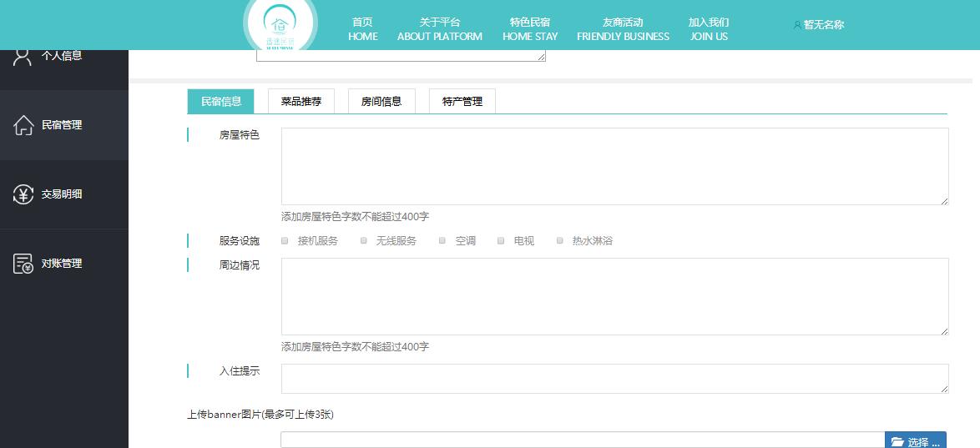Click into the 房屋特色 text area
The height and width of the screenshot is (448, 980).
[x=614, y=166]
